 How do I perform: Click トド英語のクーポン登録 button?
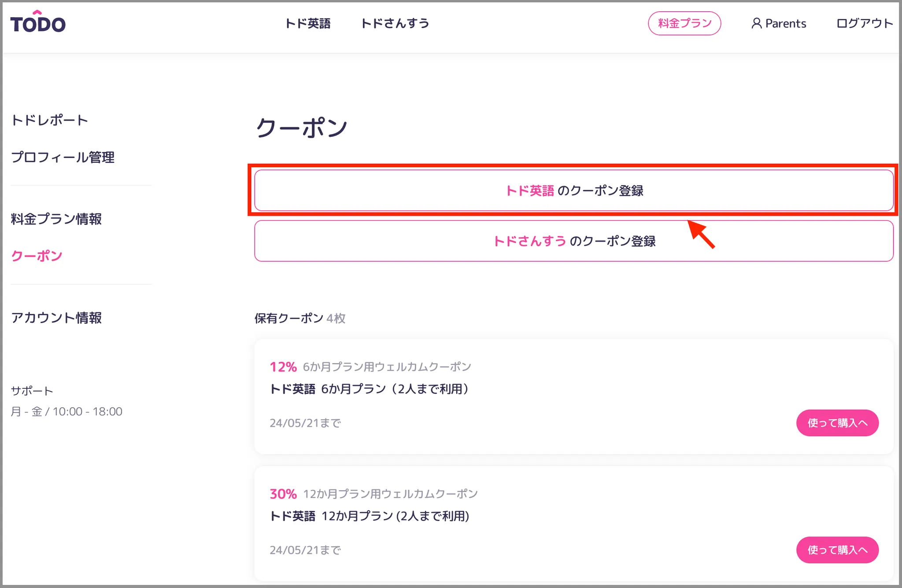coord(573,191)
